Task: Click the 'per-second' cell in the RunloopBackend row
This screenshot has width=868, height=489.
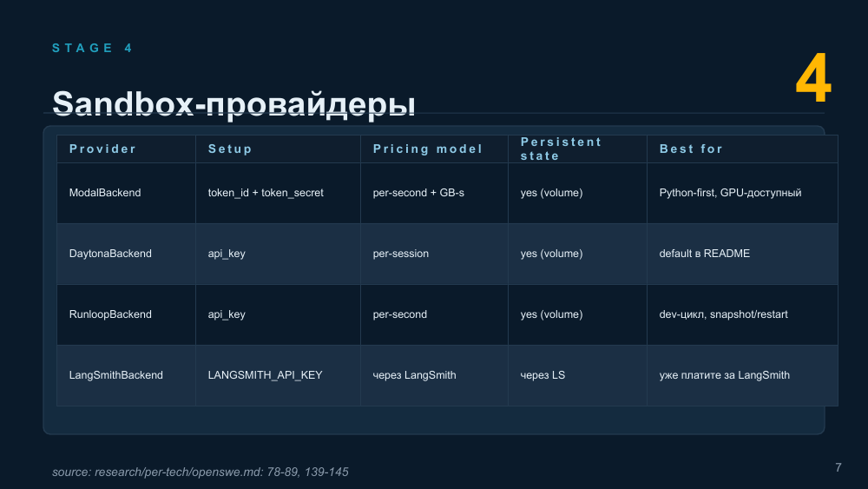Action: click(434, 315)
